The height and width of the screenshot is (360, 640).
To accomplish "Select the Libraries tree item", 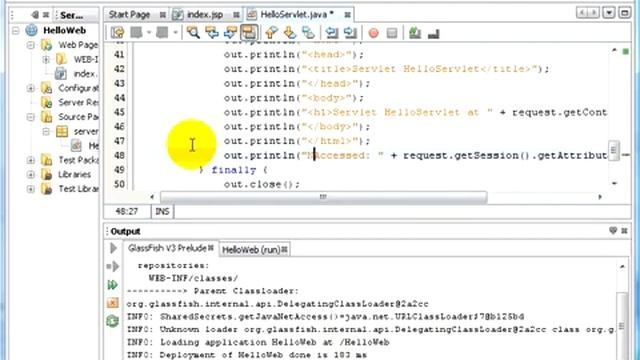I will tap(74, 175).
